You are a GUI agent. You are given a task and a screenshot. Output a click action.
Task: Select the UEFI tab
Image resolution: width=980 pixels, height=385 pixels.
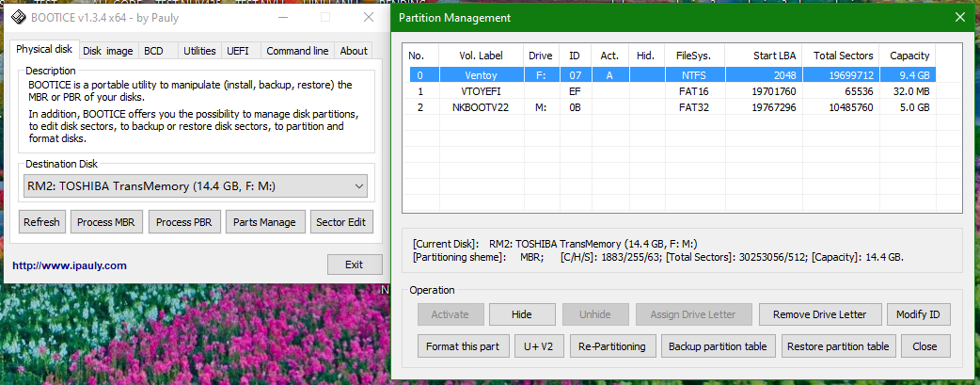pyautogui.click(x=238, y=52)
